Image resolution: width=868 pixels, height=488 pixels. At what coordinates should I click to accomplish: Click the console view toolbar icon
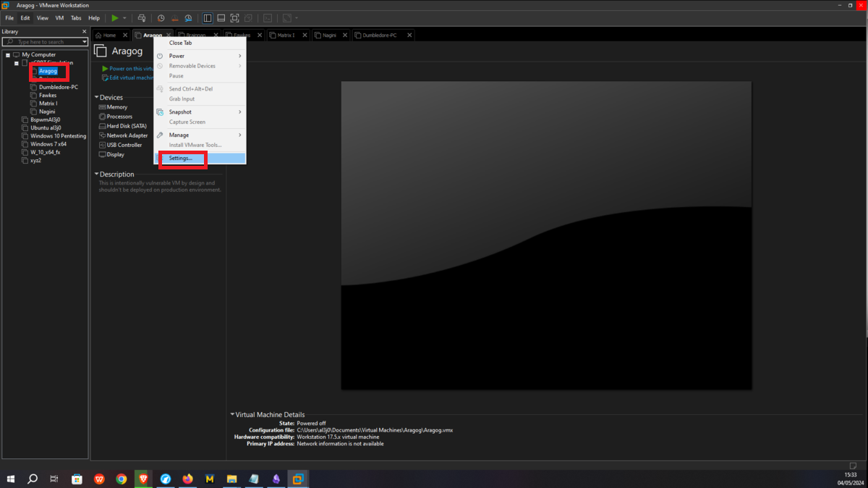tap(268, 18)
